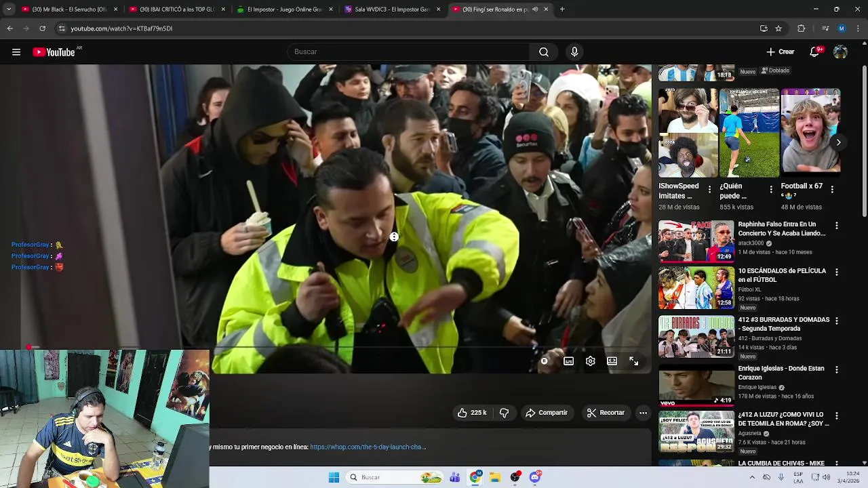
Task: Go back in browser history
Action: (x=9, y=28)
